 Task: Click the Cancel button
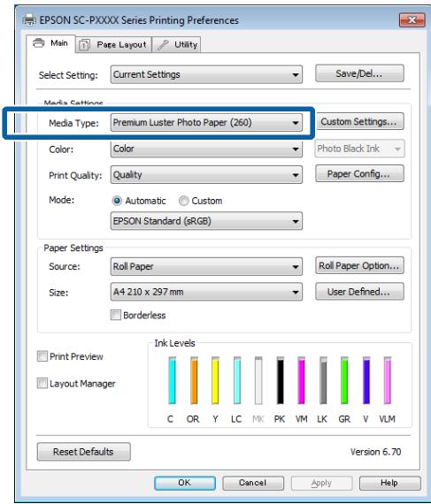[x=253, y=483]
